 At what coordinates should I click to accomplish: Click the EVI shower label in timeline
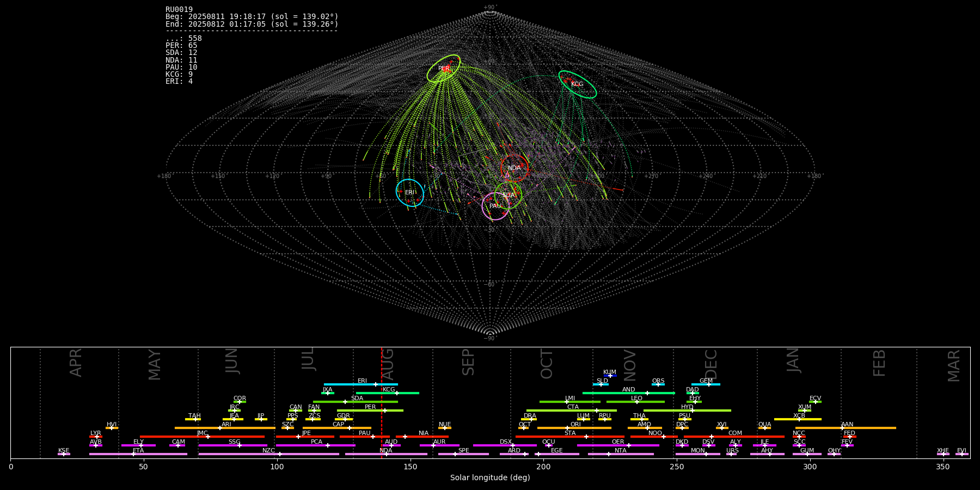(x=961, y=451)
